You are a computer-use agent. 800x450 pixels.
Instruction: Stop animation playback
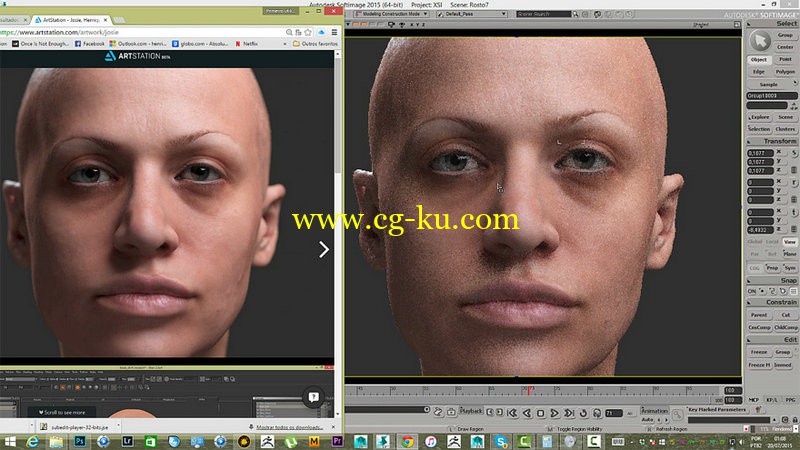pyautogui.click(x=541, y=413)
